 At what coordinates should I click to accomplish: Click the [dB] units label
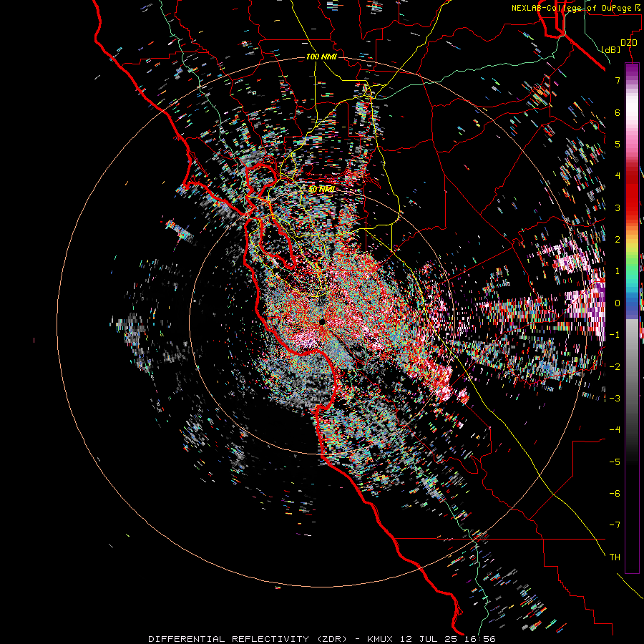coord(610,49)
